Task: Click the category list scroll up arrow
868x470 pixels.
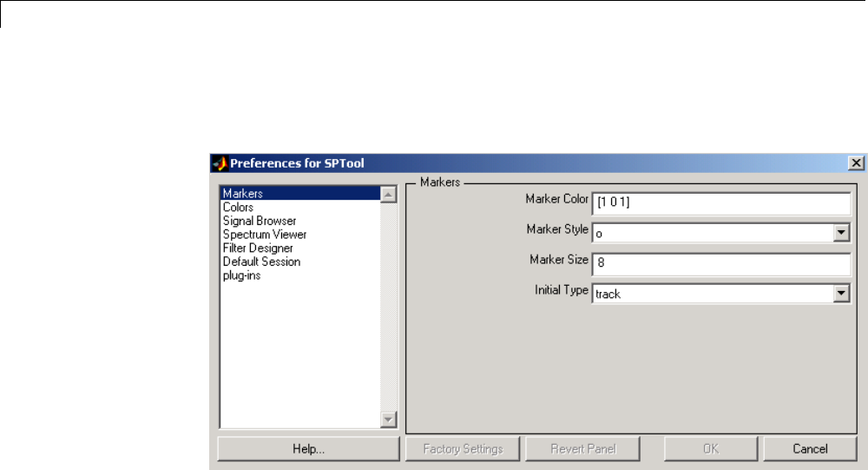Action: pos(389,195)
